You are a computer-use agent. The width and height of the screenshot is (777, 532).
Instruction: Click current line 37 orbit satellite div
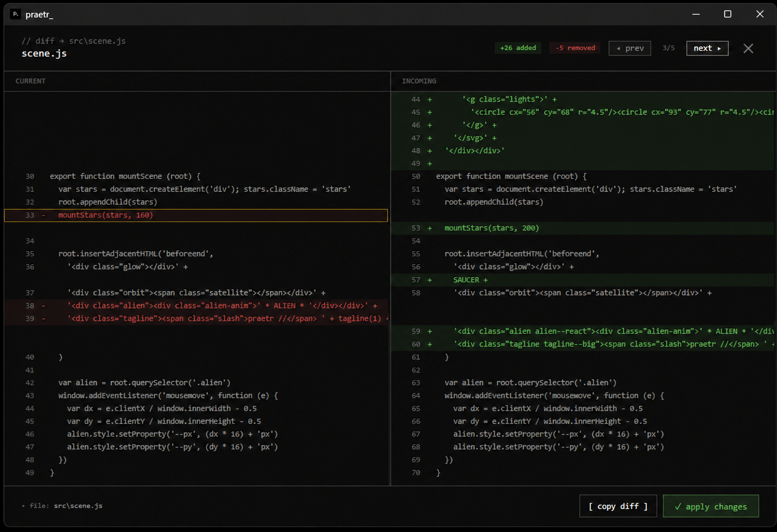[196, 293]
